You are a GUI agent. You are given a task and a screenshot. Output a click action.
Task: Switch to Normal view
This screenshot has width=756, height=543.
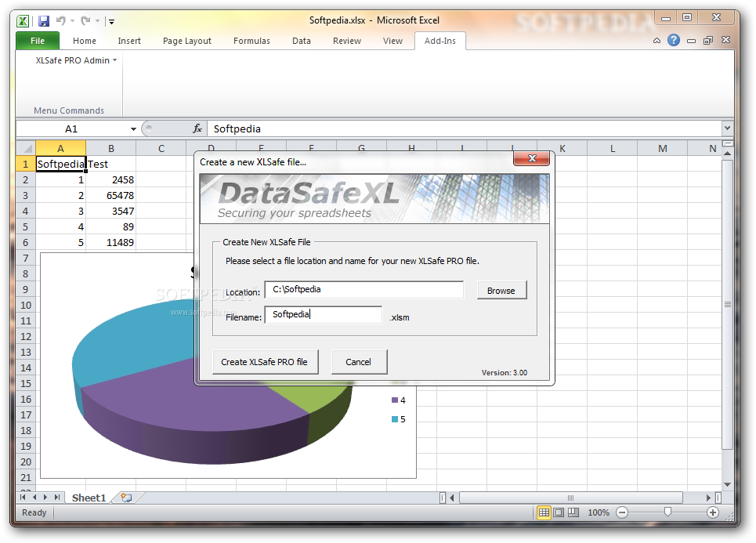click(x=544, y=512)
